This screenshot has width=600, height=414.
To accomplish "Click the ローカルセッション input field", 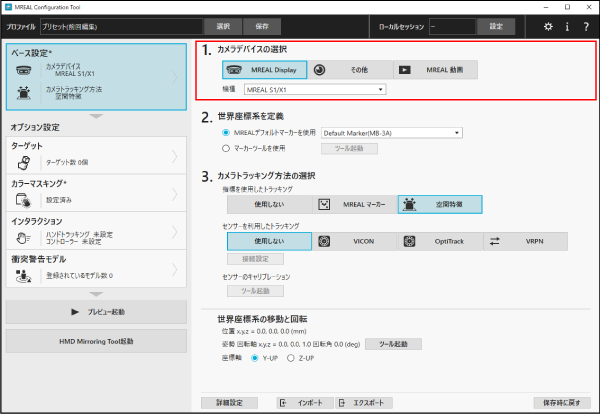I will 452,27.
